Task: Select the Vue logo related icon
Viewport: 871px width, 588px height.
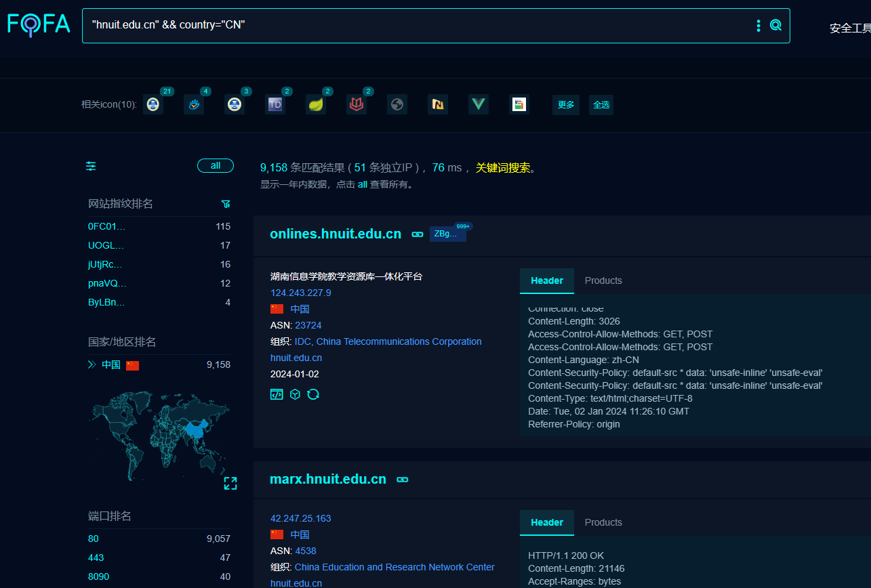Action: tap(479, 104)
